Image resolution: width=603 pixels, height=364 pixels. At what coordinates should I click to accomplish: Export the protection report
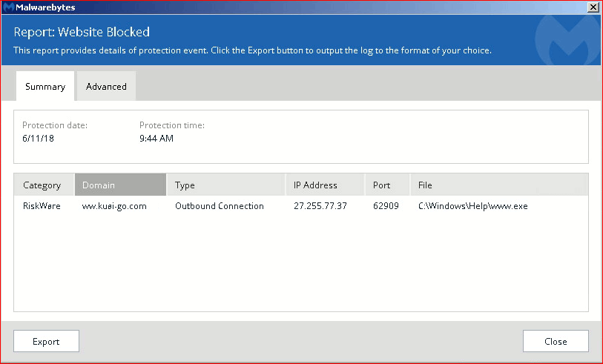[x=46, y=341]
